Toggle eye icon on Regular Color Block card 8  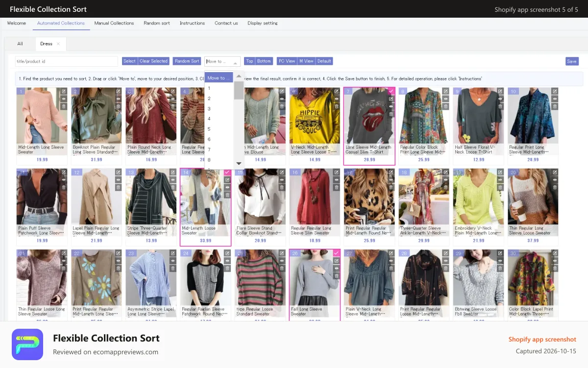tap(445, 99)
